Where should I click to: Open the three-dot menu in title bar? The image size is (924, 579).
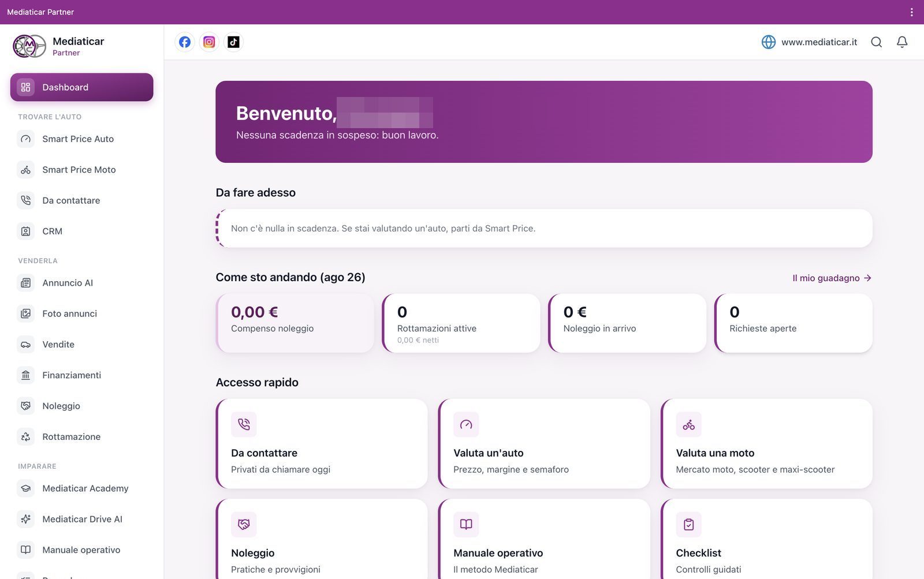[x=912, y=12]
